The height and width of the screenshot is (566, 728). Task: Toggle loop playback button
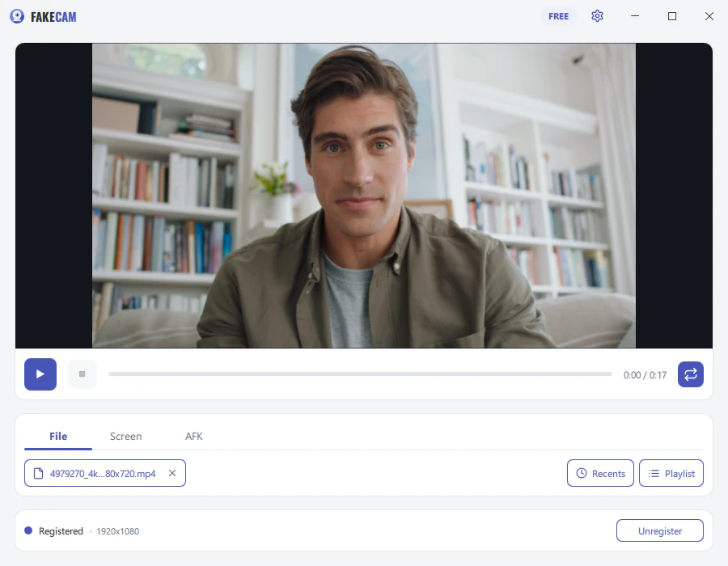691,374
